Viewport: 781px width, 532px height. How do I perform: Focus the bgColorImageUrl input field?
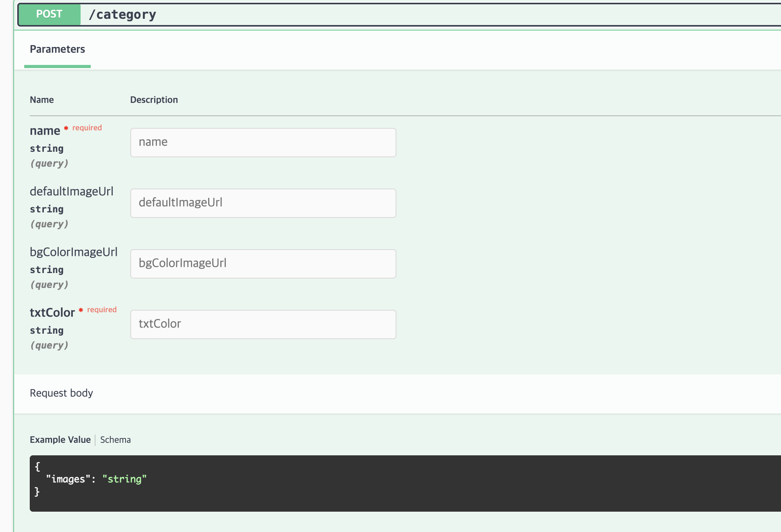(x=263, y=264)
